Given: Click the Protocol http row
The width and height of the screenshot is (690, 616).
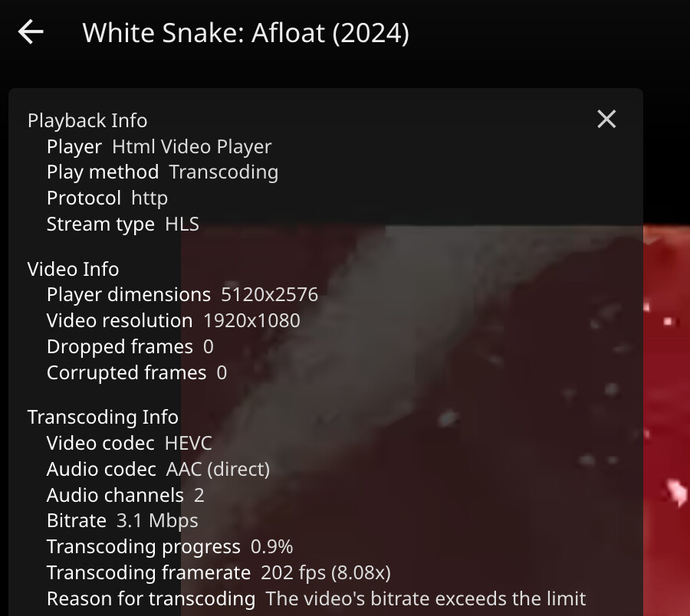Looking at the screenshot, I should [107, 198].
